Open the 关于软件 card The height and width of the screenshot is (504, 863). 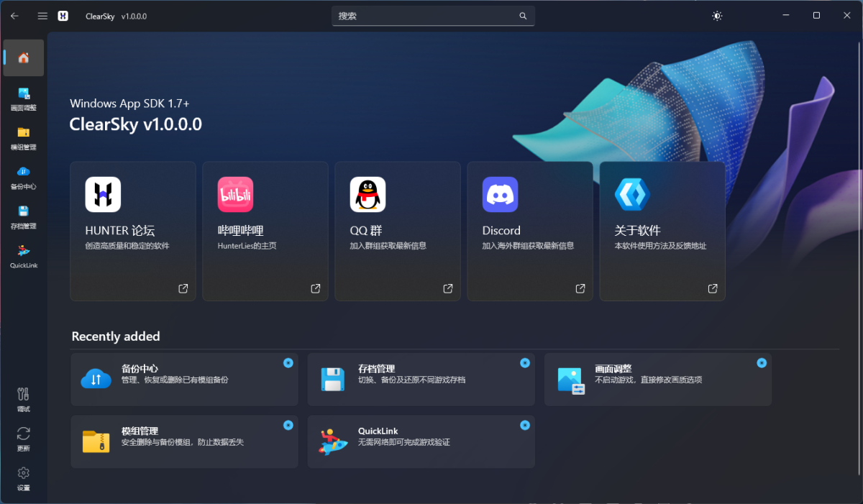(662, 231)
